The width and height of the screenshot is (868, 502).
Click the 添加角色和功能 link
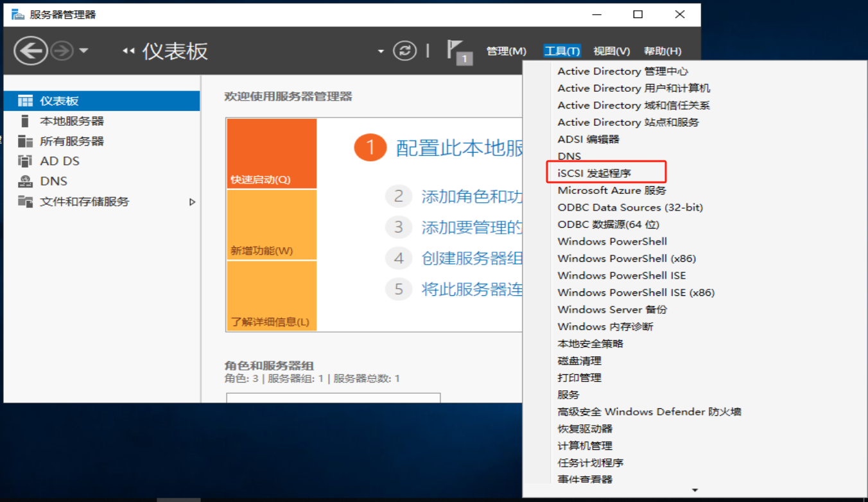tap(472, 196)
